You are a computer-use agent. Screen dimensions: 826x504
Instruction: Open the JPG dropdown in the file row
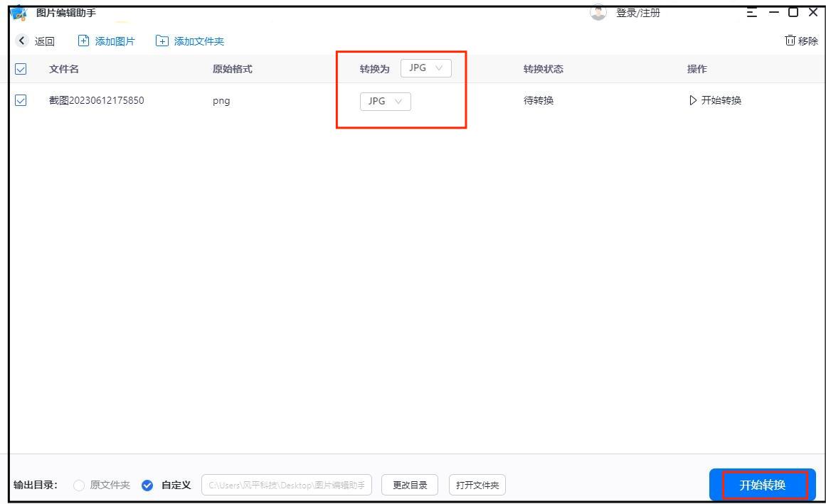coord(384,100)
